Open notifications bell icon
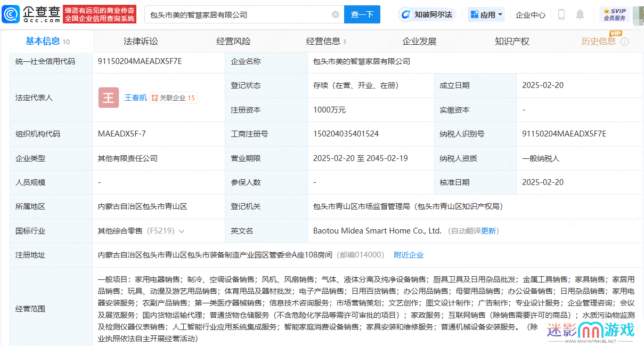Viewport: 644px width, 346px height. click(x=580, y=14)
